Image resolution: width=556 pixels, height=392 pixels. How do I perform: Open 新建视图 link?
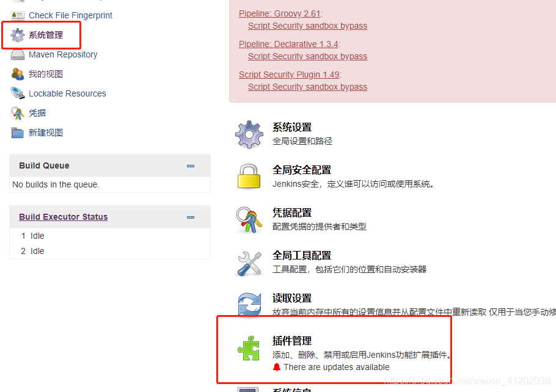46,132
